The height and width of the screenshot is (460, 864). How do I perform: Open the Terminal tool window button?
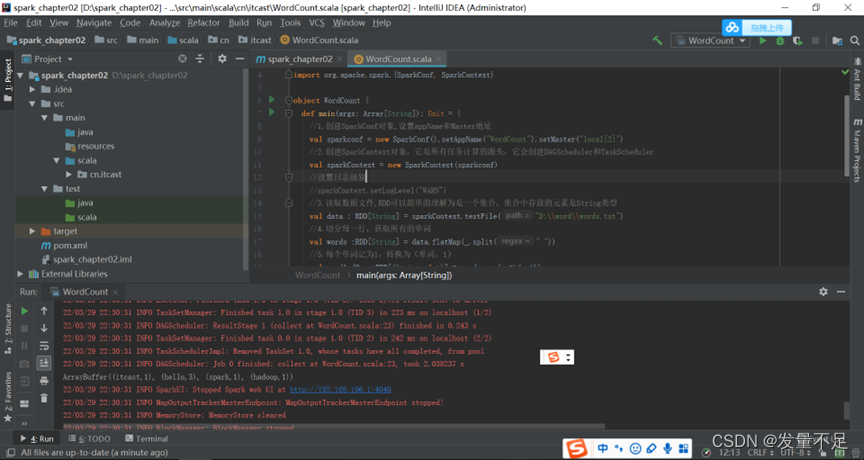pyautogui.click(x=146, y=438)
